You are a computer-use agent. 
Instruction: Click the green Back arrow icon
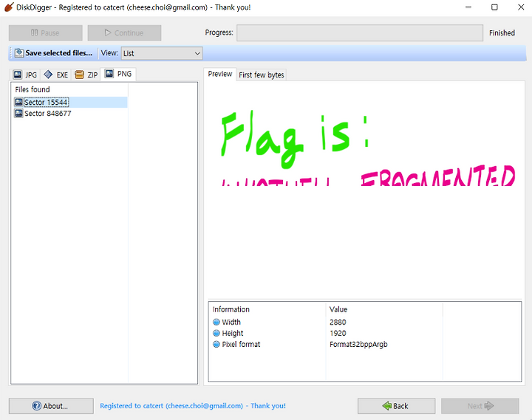point(386,406)
